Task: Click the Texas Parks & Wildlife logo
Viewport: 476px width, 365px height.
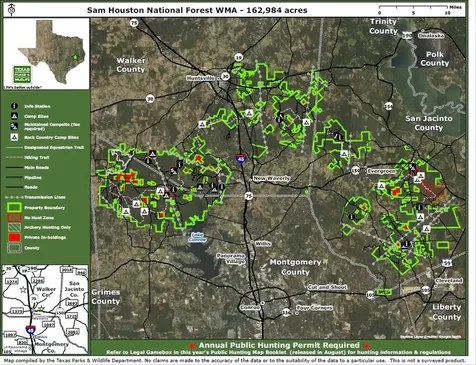Action: pos(22,74)
